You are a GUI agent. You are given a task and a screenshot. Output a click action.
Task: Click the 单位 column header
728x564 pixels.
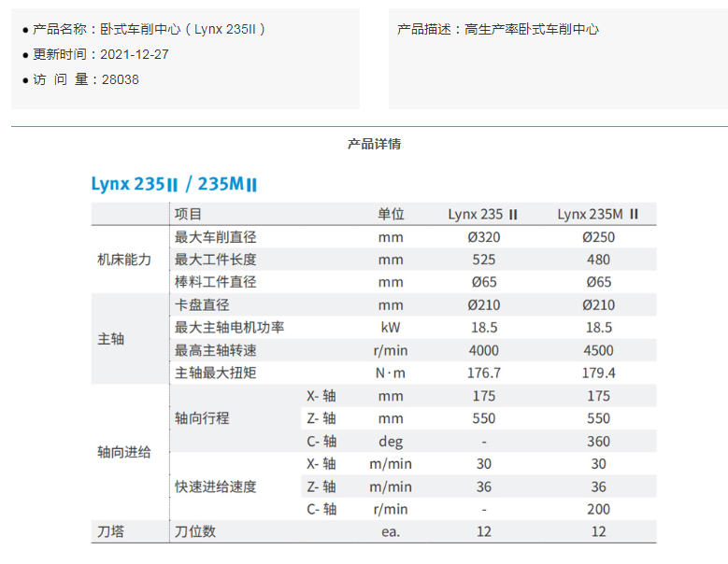[391, 214]
